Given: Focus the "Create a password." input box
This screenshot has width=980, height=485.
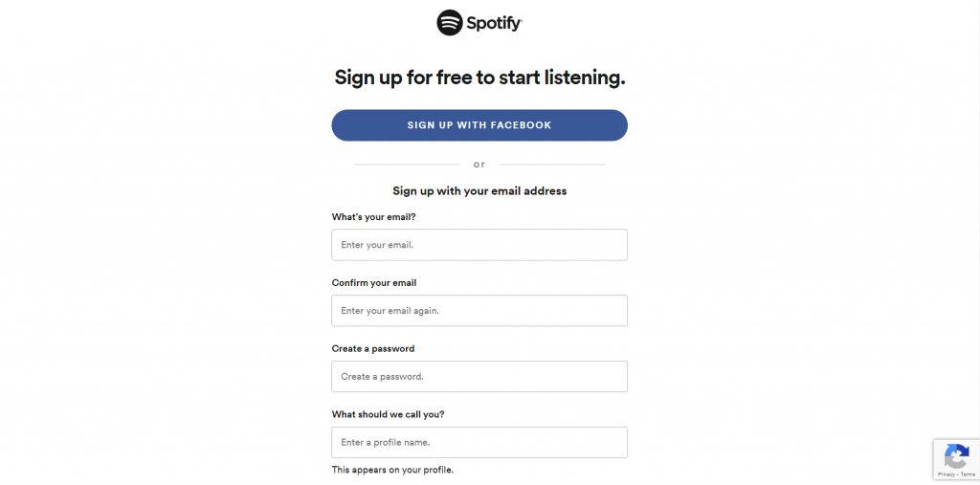Looking at the screenshot, I should click(479, 376).
